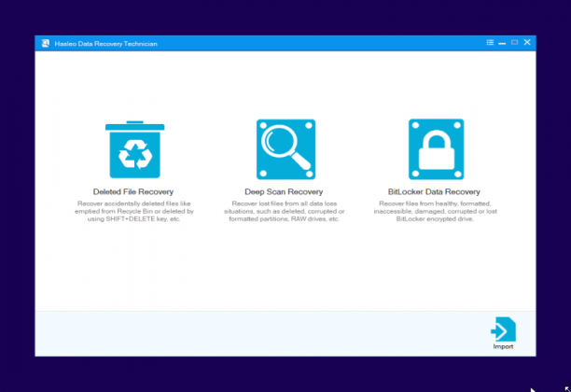Image resolution: width=571 pixels, height=392 pixels.
Task: Click the Hasleo app logo in title bar
Action: coord(46,43)
